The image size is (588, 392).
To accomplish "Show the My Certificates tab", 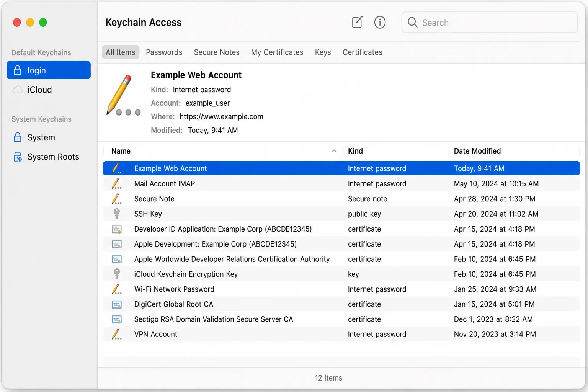I will tap(277, 52).
